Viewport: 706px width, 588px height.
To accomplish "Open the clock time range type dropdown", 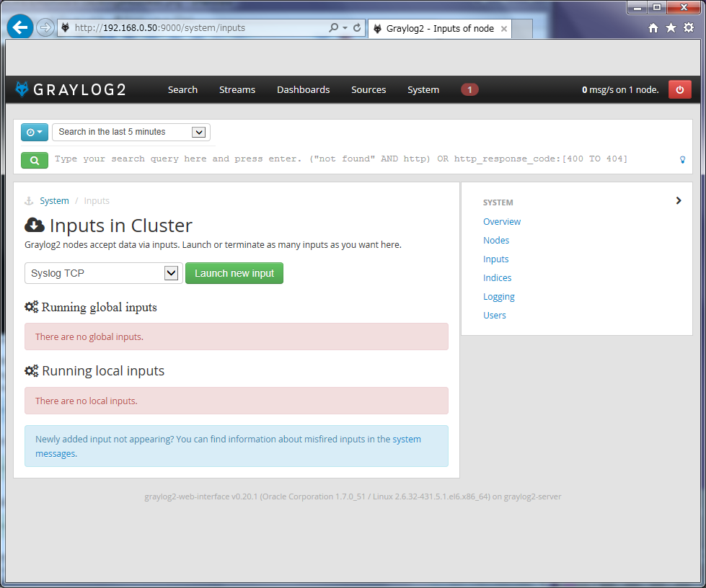I will [x=35, y=133].
